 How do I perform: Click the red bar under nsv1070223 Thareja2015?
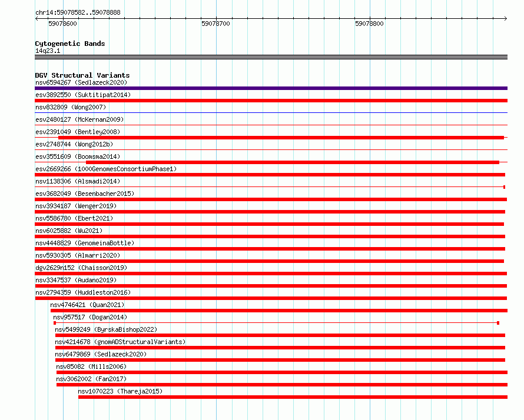click(x=293, y=397)
